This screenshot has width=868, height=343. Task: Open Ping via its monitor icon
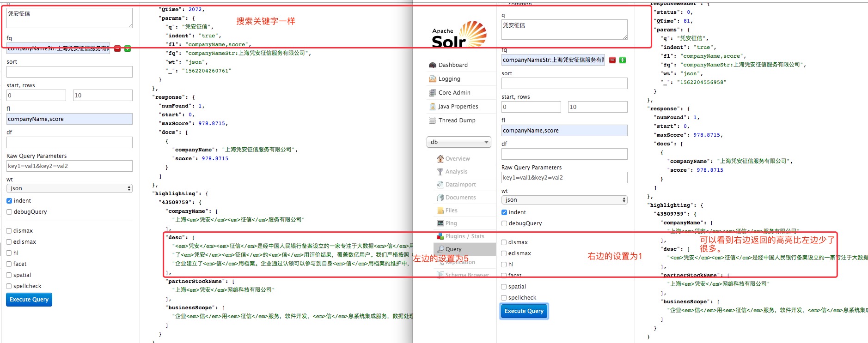point(440,223)
